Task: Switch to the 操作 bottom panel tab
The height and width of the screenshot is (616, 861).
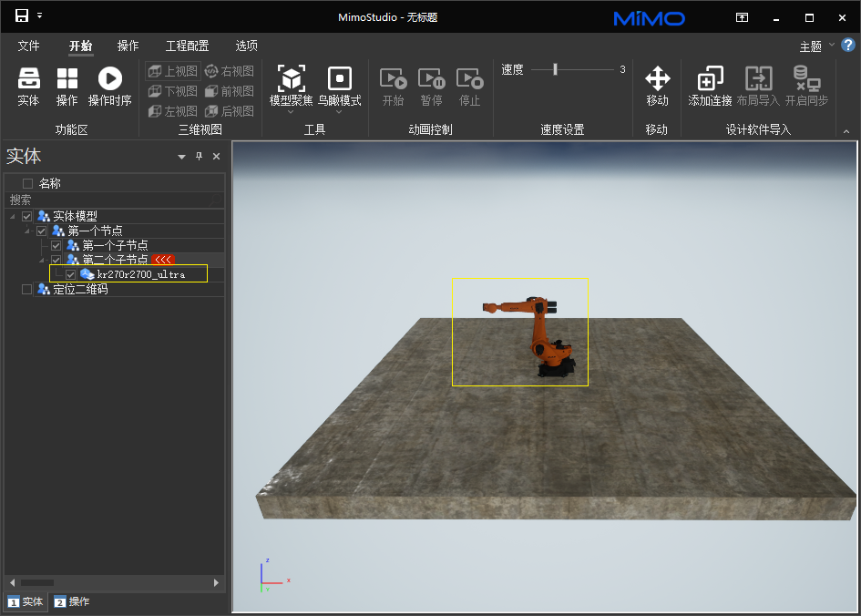Action: click(x=72, y=601)
